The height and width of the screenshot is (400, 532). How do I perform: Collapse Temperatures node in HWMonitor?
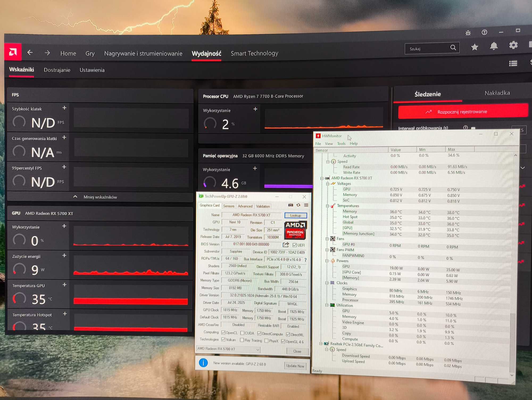point(327,206)
